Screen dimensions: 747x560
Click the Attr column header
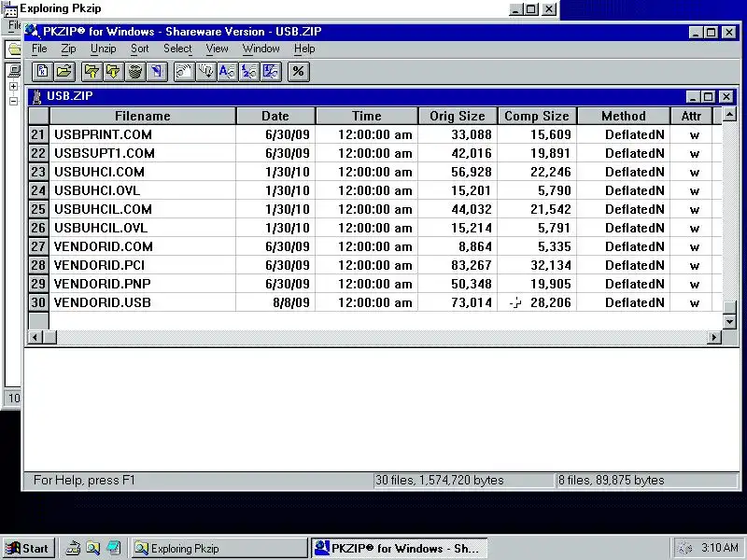691,116
